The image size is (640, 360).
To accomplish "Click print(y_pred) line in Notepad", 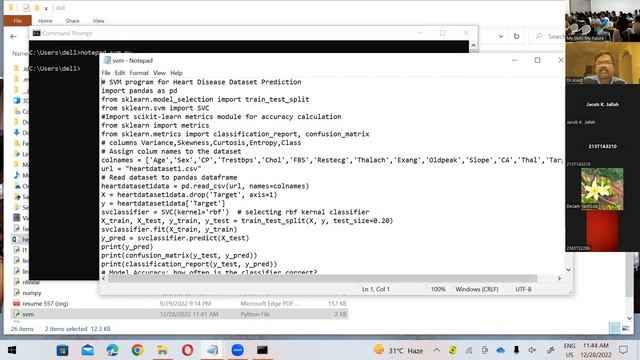I will 127,247.
